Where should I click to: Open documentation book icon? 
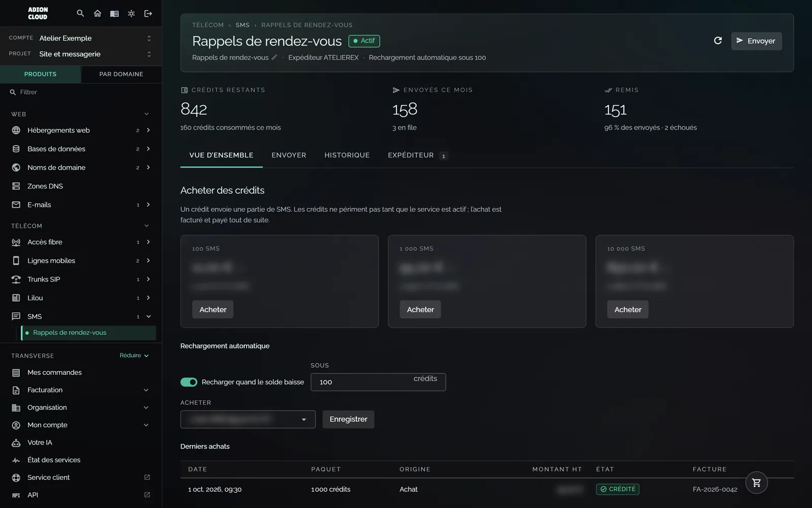coord(114,13)
